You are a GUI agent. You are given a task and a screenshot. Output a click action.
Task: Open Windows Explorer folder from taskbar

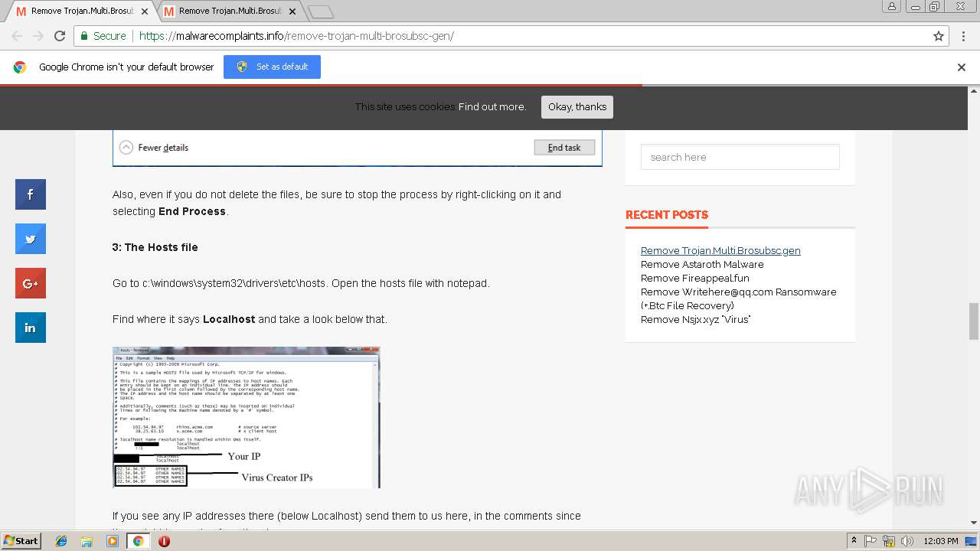click(87, 541)
